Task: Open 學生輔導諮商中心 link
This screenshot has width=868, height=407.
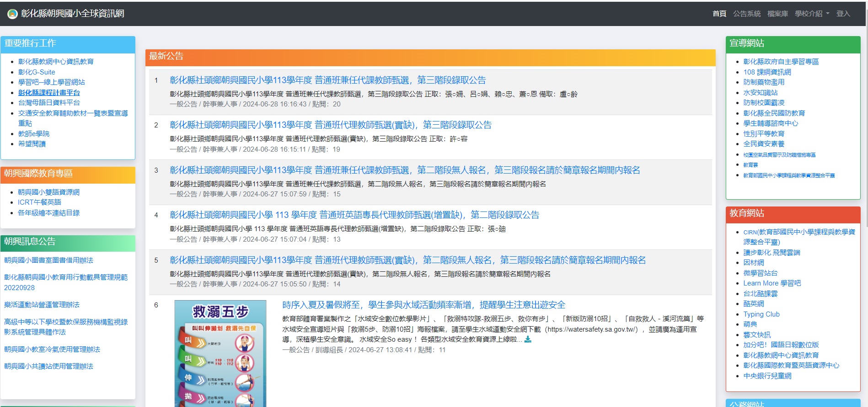Action: click(771, 123)
